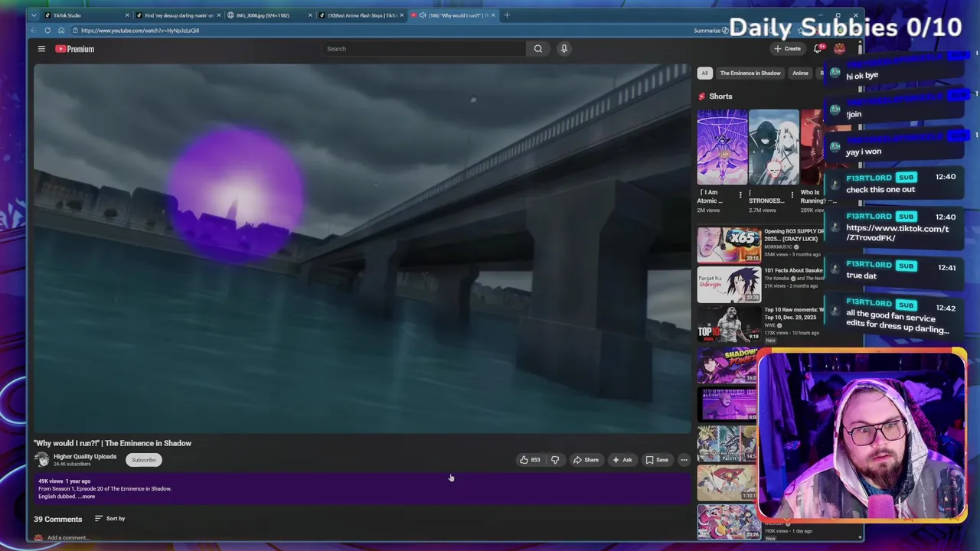Mute the audio icon on YouTube tab

pos(423,15)
